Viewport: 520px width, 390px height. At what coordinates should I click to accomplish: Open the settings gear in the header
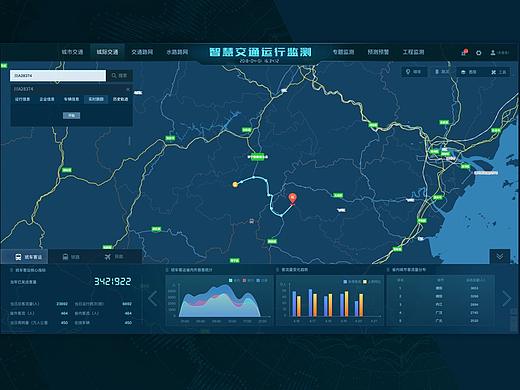479,53
